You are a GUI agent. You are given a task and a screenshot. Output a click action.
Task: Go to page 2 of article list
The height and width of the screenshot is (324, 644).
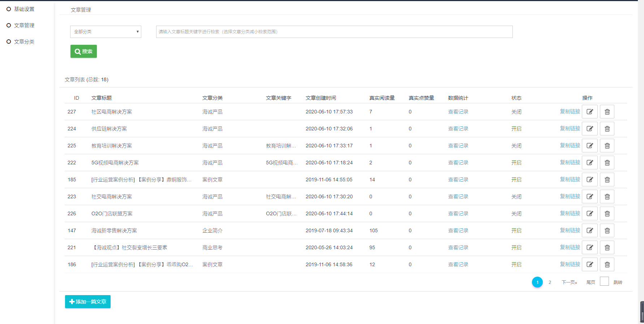click(550, 282)
